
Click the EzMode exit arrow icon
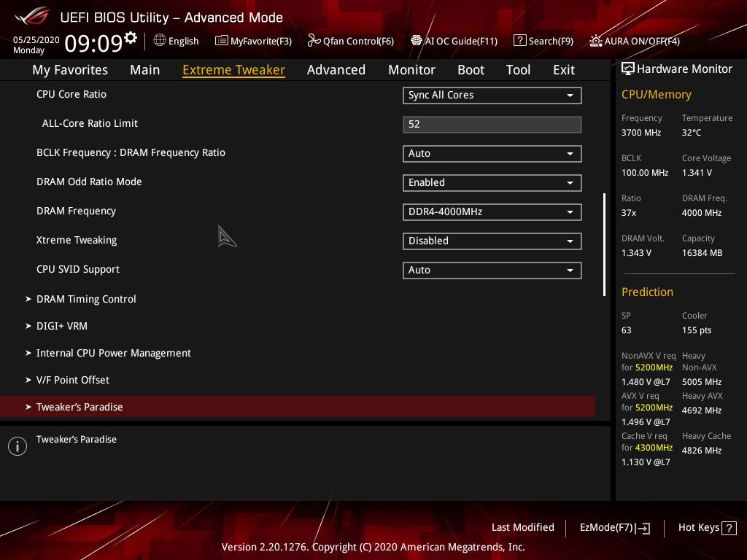(643, 528)
